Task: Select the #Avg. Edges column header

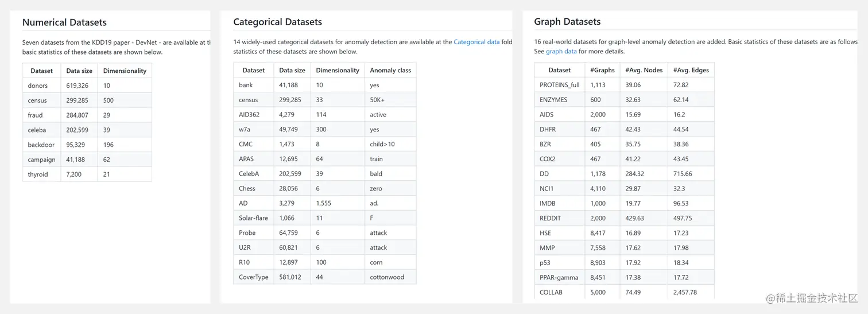Action: [x=691, y=70]
